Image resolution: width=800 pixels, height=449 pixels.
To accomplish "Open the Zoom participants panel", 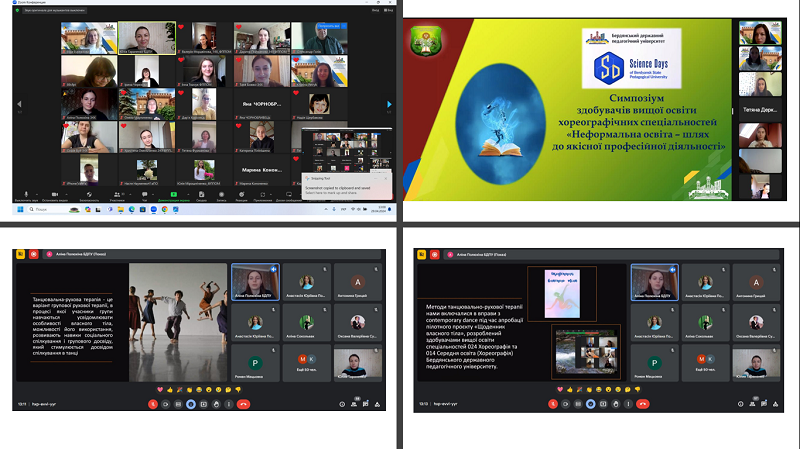I will point(117,195).
